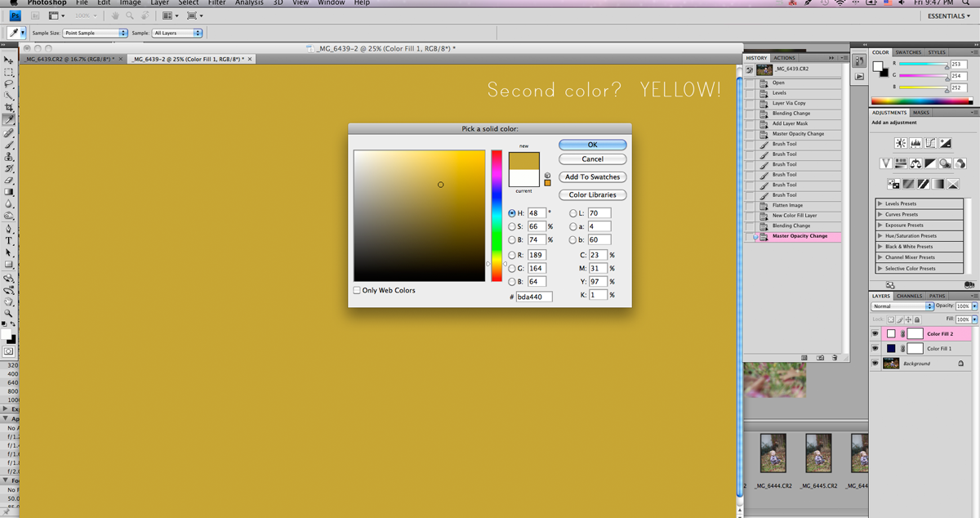This screenshot has height=518, width=980.
Task: Select the Eyedropper tool in toolbox
Action: (x=9, y=120)
